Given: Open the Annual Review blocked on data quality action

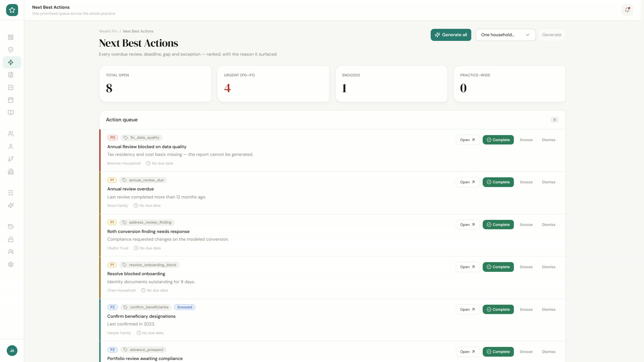Looking at the screenshot, I should point(467,140).
